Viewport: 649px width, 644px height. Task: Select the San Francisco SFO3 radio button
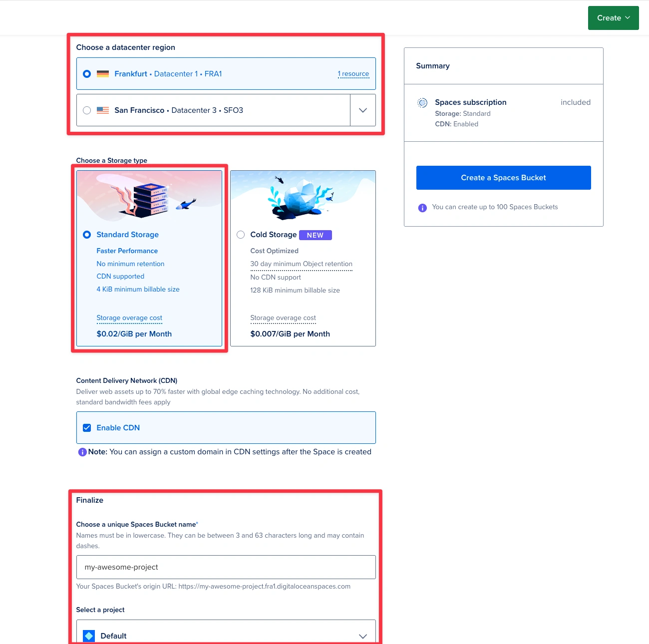pyautogui.click(x=87, y=110)
